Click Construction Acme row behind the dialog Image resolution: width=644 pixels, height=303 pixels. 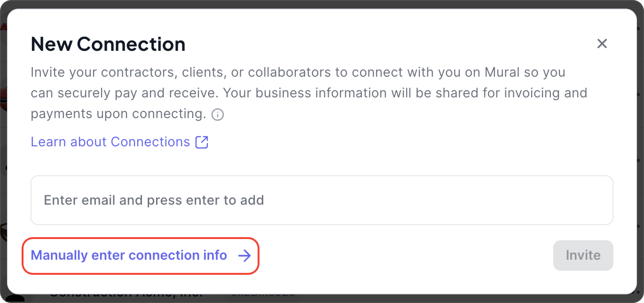pos(127,295)
